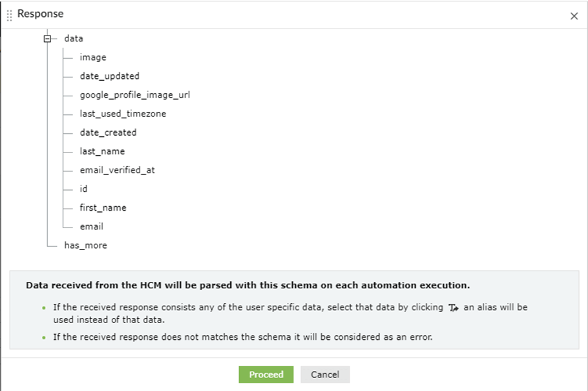The height and width of the screenshot is (391, 588).
Task: Click the drag handle beside Response title
Action: [9, 15]
